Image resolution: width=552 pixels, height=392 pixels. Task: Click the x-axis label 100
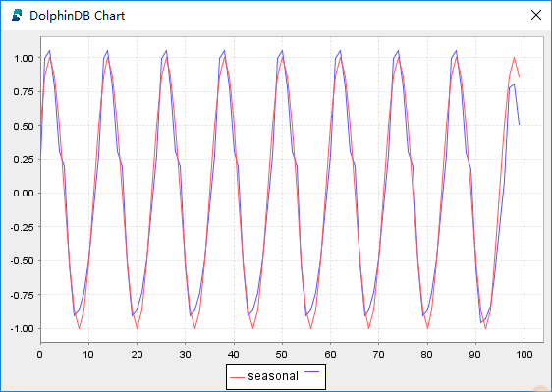(x=524, y=354)
